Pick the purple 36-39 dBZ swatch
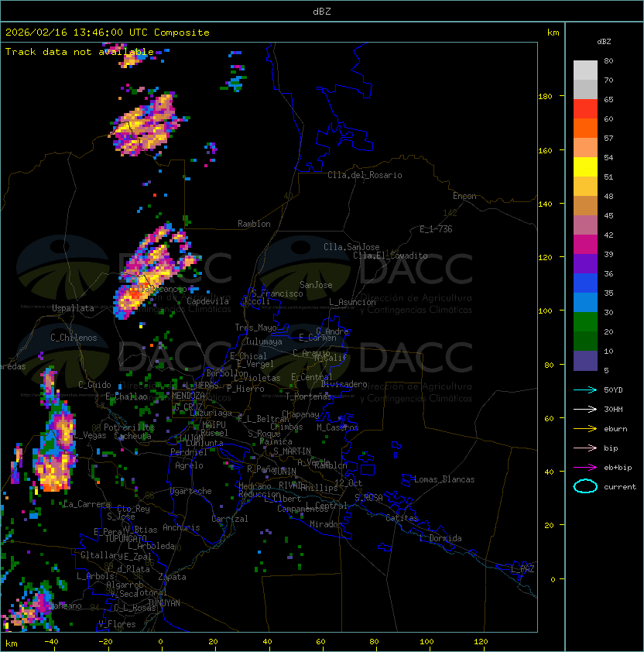 click(x=585, y=263)
